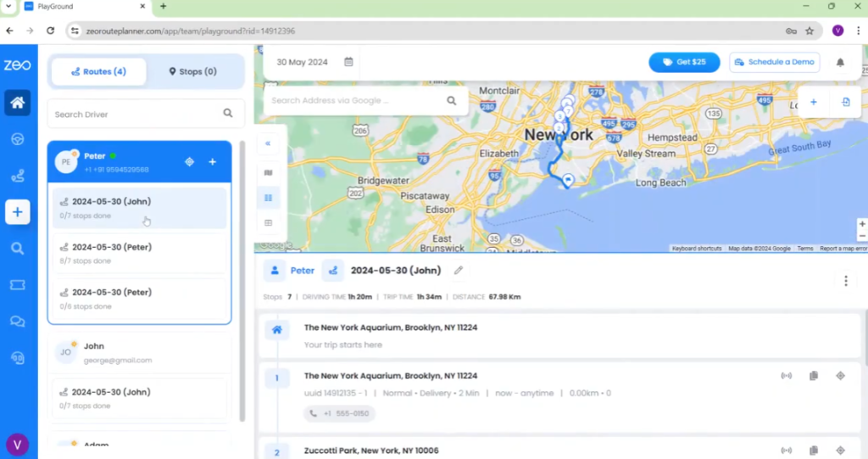Locate stop 1 with crosshair icon
This screenshot has width=868, height=459.
pos(840,376)
